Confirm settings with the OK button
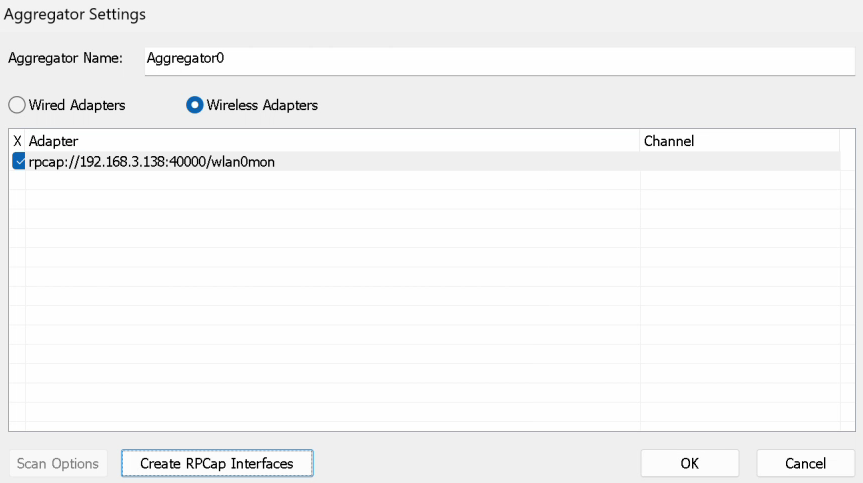863x483 pixels. pos(689,463)
